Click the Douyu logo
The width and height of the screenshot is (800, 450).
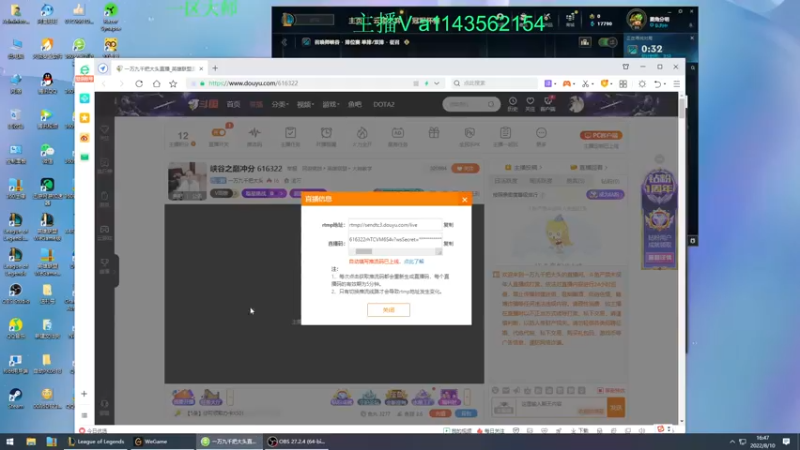(203, 104)
